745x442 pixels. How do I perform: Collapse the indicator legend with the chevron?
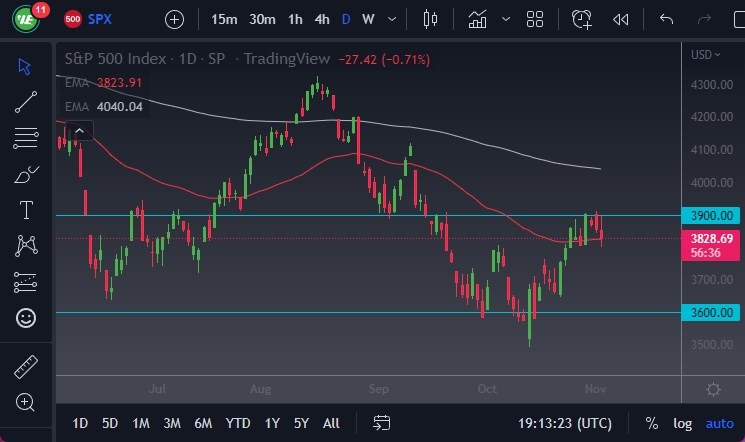click(79, 129)
